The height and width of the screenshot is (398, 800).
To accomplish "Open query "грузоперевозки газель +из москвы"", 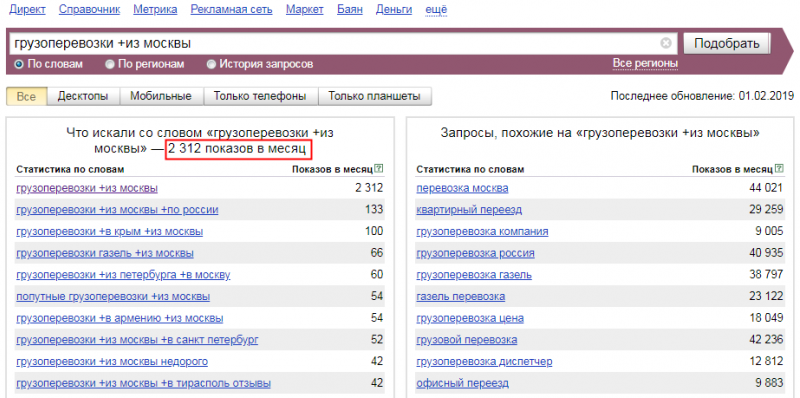I will pos(105,253).
